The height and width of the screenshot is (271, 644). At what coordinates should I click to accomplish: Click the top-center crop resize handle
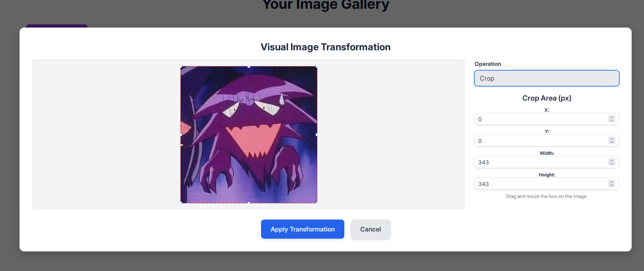pos(249,67)
